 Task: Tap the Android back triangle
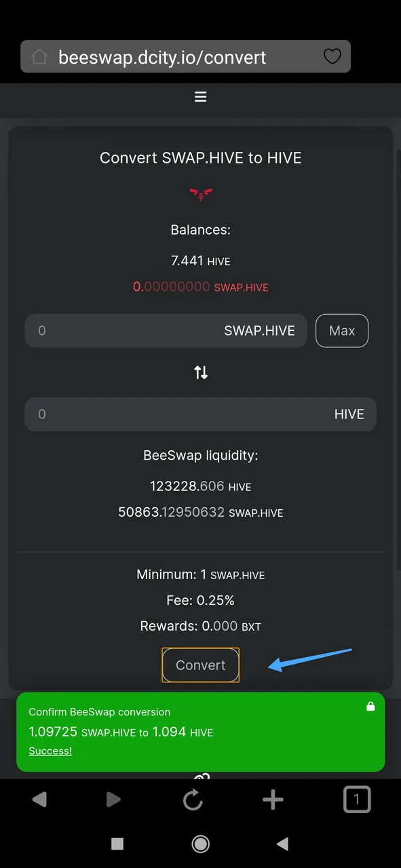pos(283,844)
